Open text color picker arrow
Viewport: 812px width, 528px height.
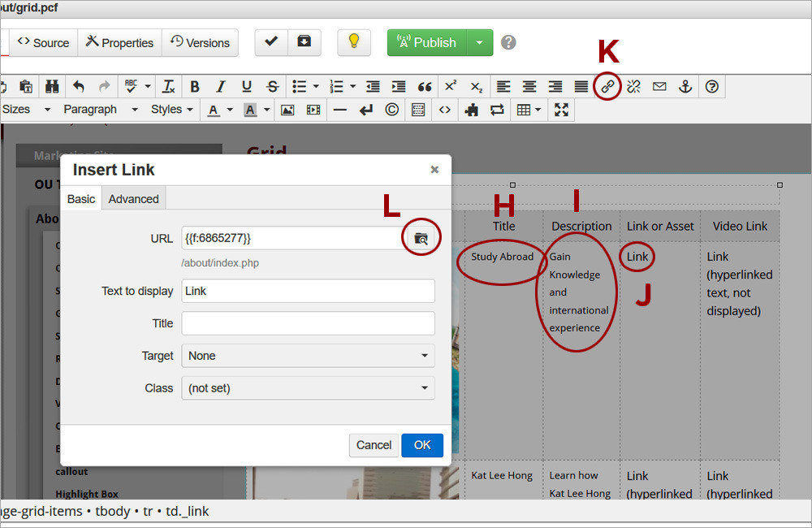click(230, 110)
